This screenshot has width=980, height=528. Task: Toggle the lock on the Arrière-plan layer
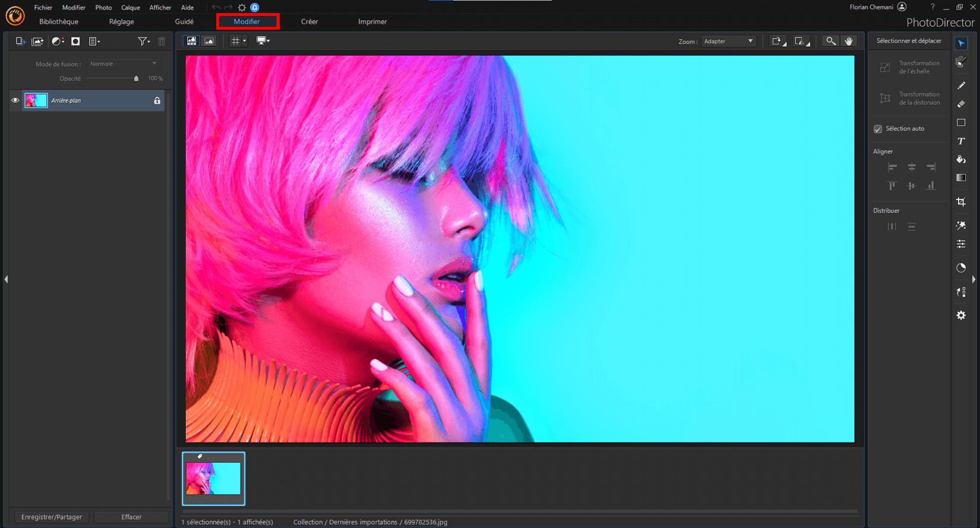[x=157, y=100]
